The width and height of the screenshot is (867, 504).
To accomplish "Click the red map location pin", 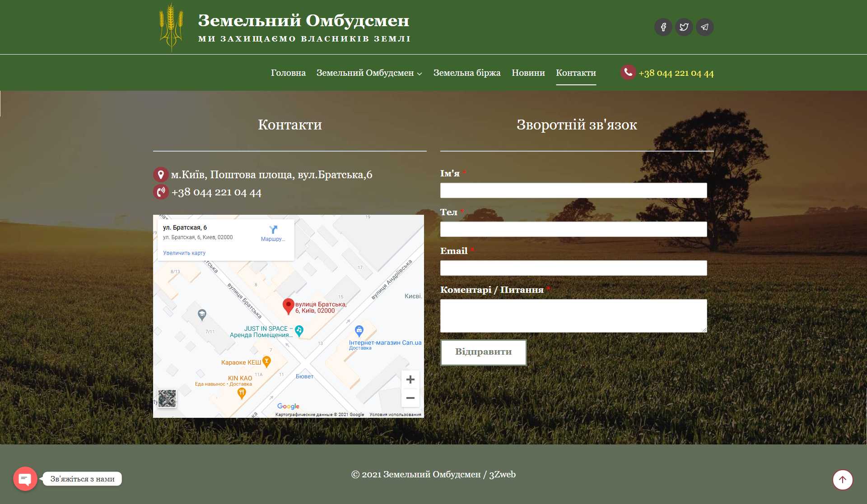I will click(288, 305).
